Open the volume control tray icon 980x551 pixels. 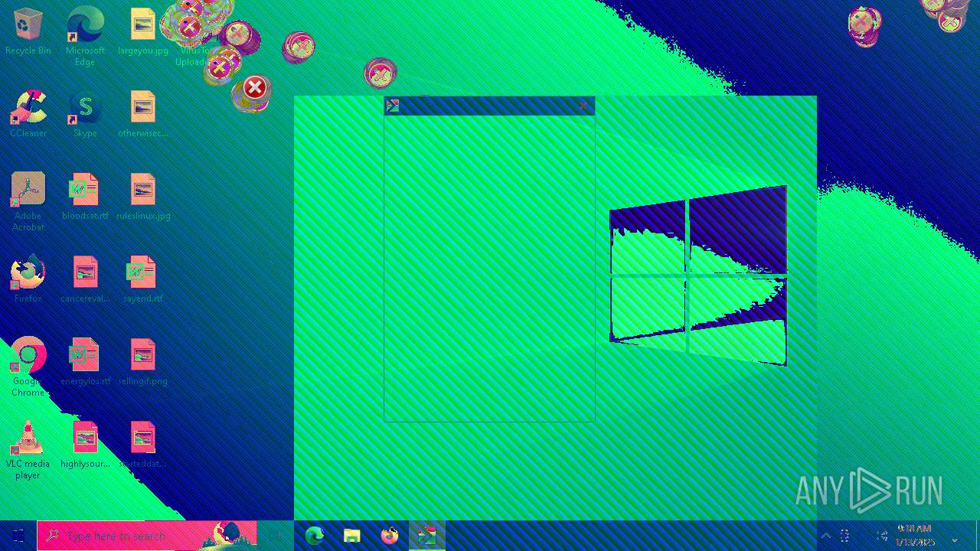coord(881,536)
